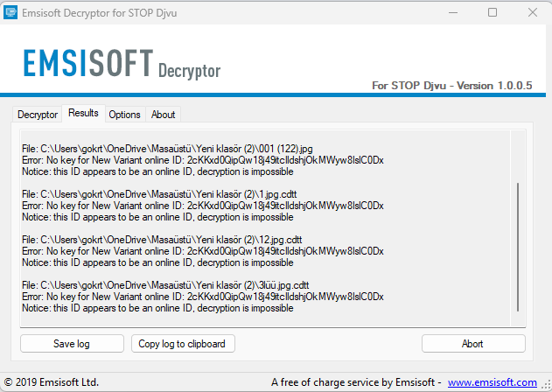Select the Results tab
Viewport: 552px width, 392px height.
tap(83, 114)
